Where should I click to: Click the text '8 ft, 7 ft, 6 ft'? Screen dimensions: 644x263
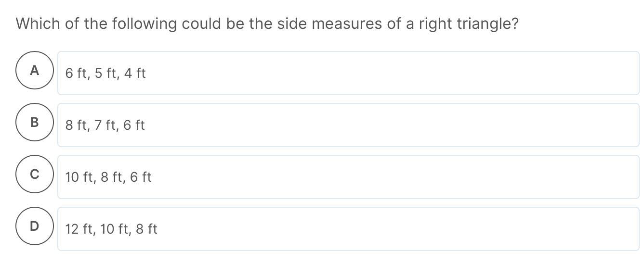[x=105, y=125]
